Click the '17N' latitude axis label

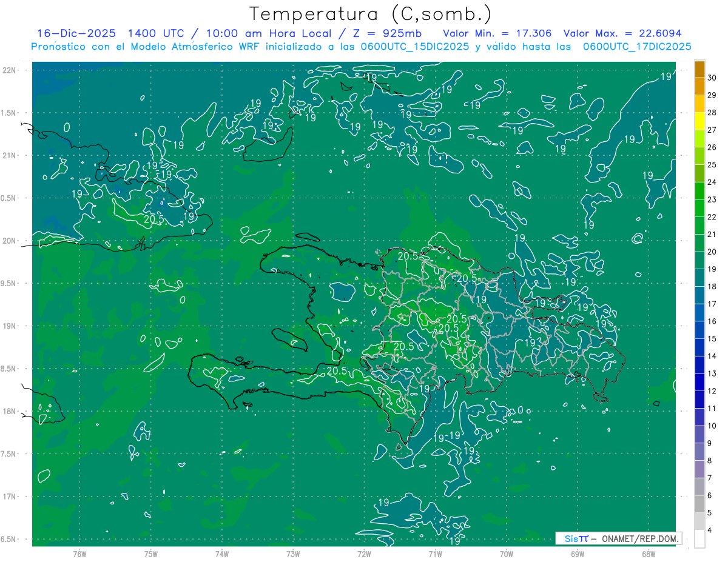[10, 497]
